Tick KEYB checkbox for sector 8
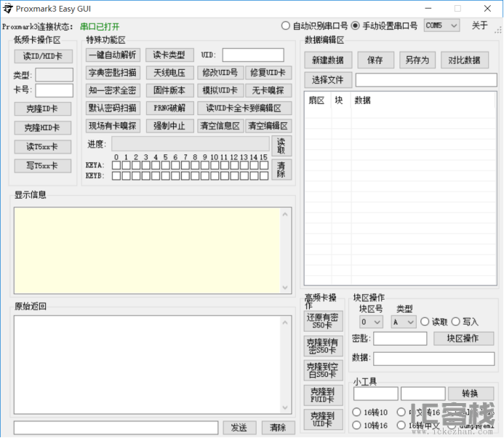This screenshot has width=504, height=438. tap(195, 176)
